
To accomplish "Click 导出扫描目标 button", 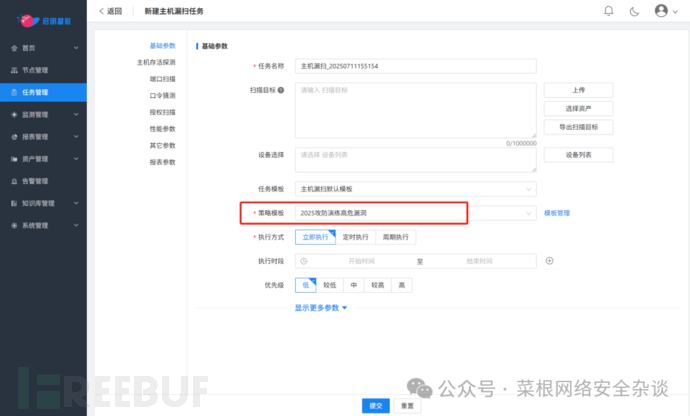I will [578, 127].
